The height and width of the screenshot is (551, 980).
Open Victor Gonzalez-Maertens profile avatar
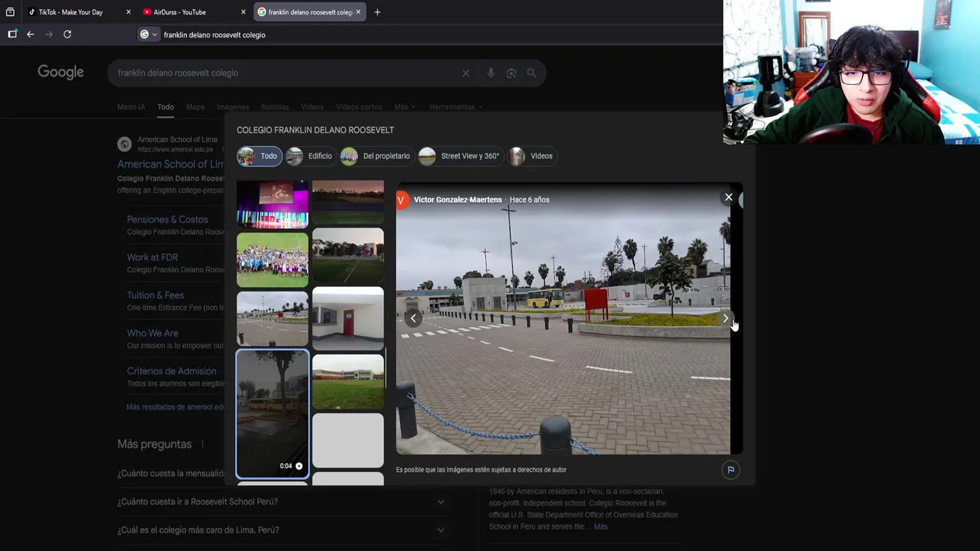click(401, 200)
